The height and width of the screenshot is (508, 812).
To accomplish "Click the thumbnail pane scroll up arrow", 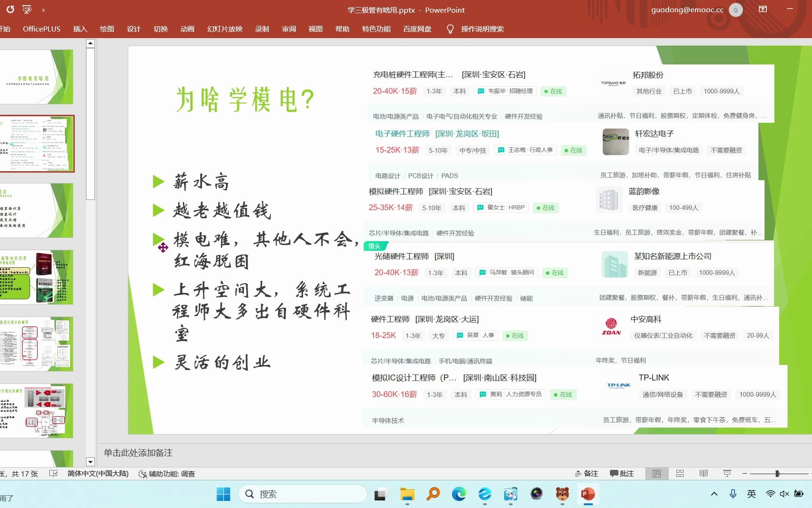I will pos(91,43).
